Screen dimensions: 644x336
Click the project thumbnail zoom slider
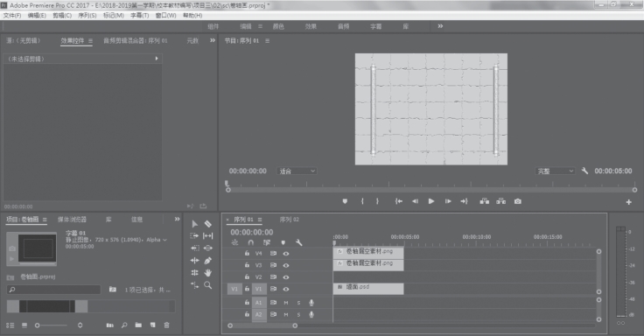point(52,325)
